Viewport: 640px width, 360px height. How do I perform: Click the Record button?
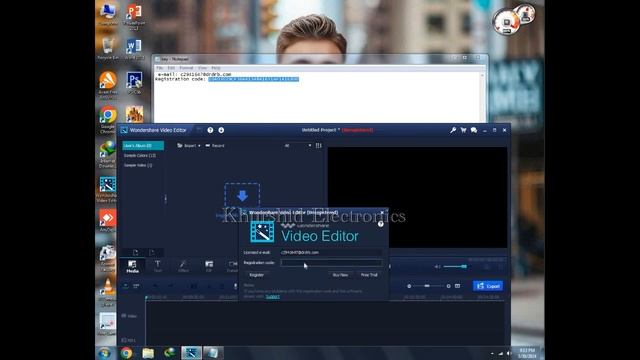tap(215, 145)
